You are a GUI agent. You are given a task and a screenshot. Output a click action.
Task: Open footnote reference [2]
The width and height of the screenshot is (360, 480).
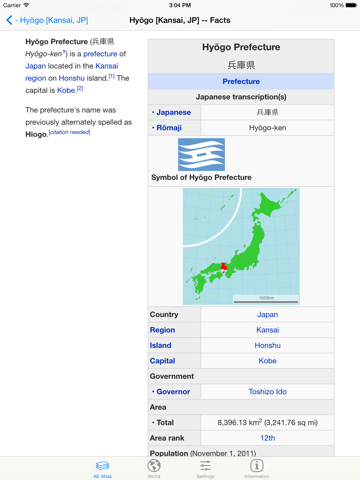80,88
